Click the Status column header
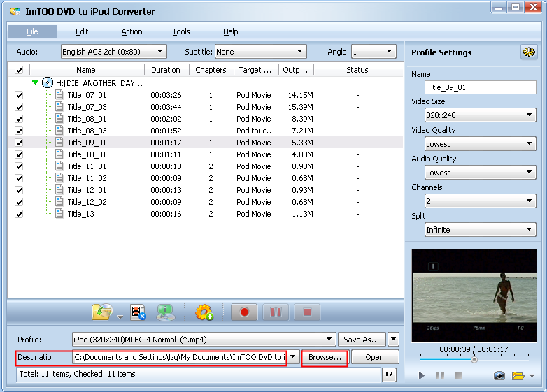Image resolution: width=547 pixels, height=392 pixels. (x=357, y=70)
